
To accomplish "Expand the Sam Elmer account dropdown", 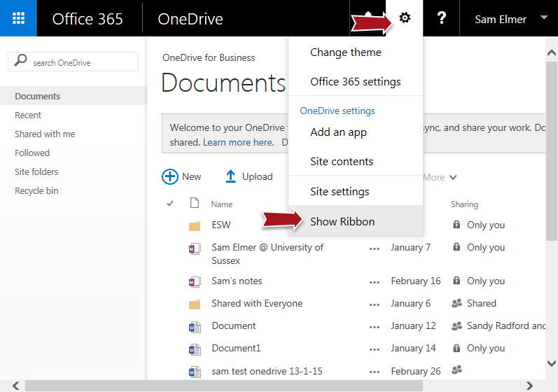I will point(544,17).
